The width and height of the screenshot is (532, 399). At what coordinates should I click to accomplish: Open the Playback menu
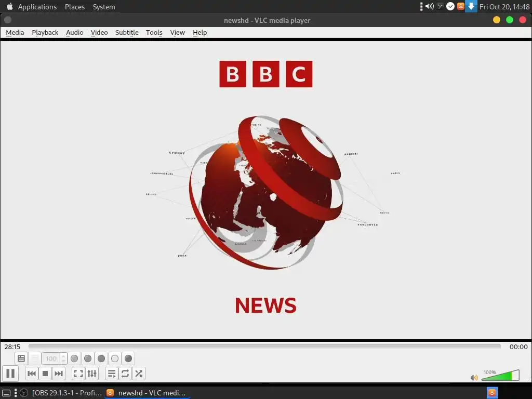tap(45, 32)
